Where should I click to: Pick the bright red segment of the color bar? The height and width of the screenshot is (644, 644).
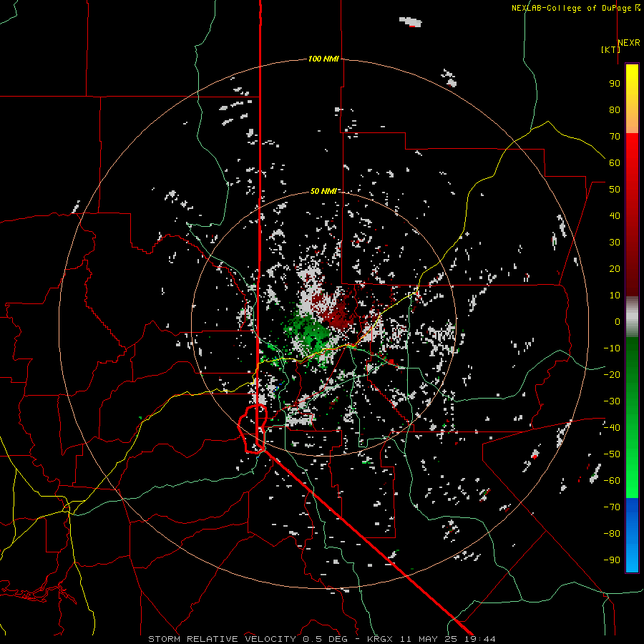pos(632,150)
